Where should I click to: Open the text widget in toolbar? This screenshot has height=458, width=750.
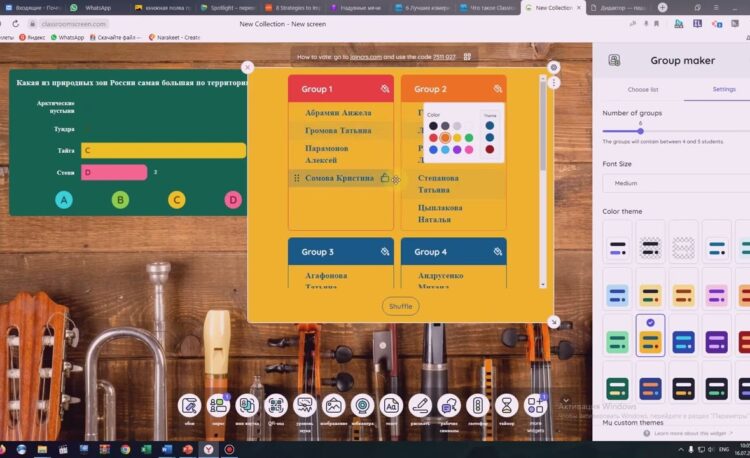[391, 406]
